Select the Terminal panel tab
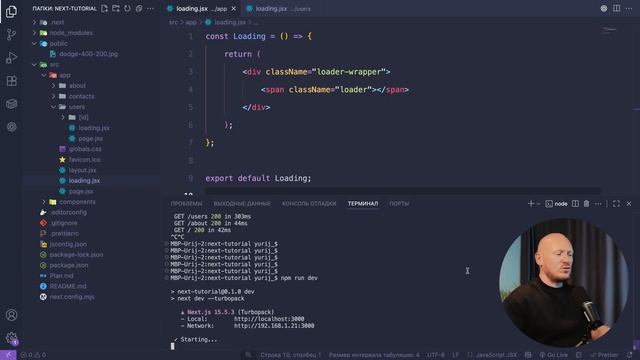This screenshot has width=640, height=360. [363, 203]
